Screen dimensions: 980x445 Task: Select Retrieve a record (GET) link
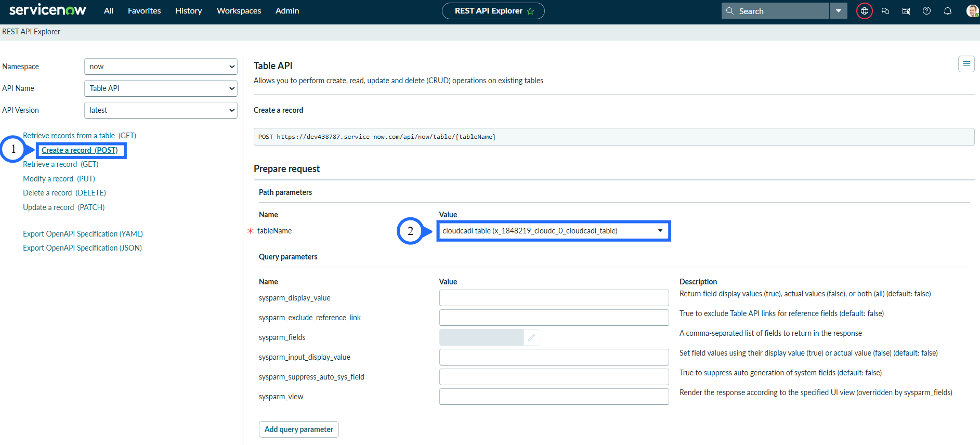pos(61,164)
